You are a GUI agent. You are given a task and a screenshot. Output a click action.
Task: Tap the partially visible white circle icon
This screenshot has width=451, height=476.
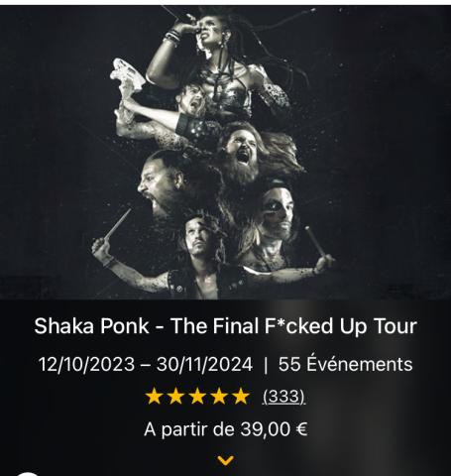[28, 473]
